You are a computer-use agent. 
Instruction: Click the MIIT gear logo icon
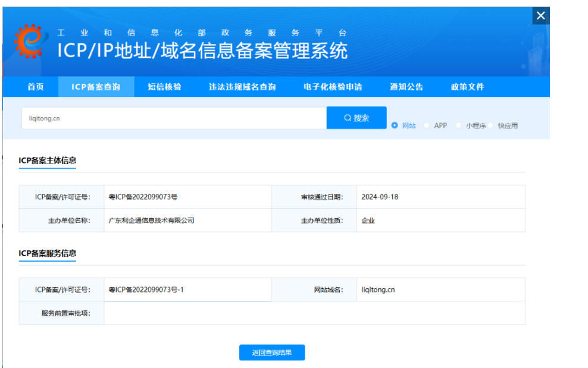point(31,41)
